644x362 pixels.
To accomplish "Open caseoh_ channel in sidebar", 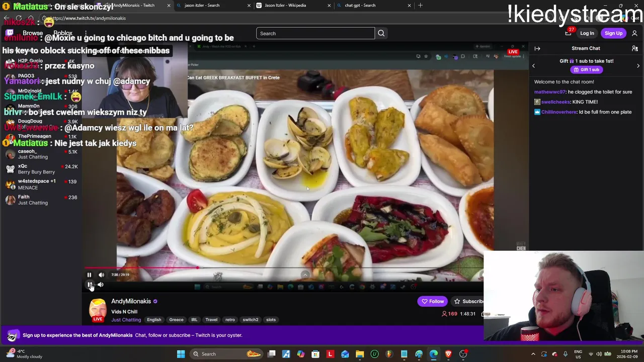I will [x=41, y=154].
